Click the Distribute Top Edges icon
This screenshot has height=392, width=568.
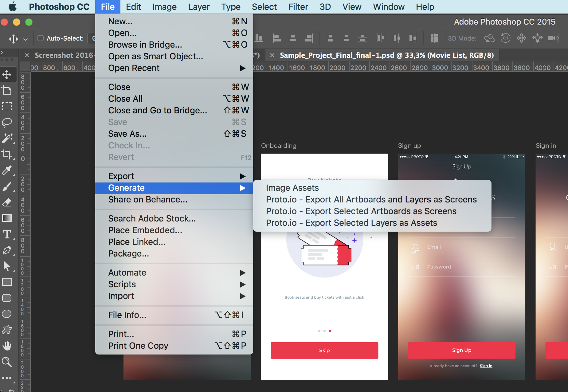(x=331, y=38)
